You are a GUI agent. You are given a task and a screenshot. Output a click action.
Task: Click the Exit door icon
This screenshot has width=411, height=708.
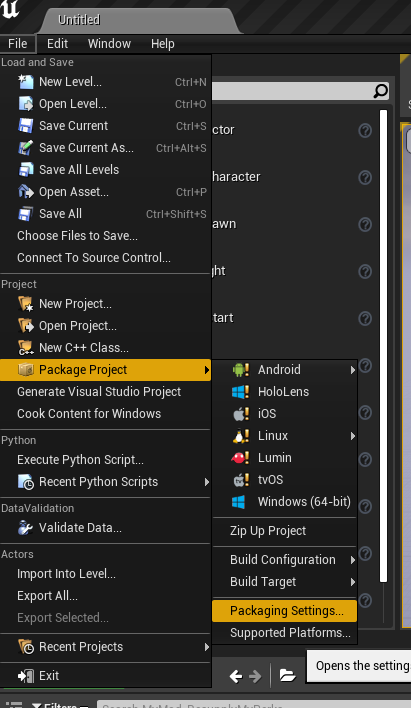(x=26, y=676)
